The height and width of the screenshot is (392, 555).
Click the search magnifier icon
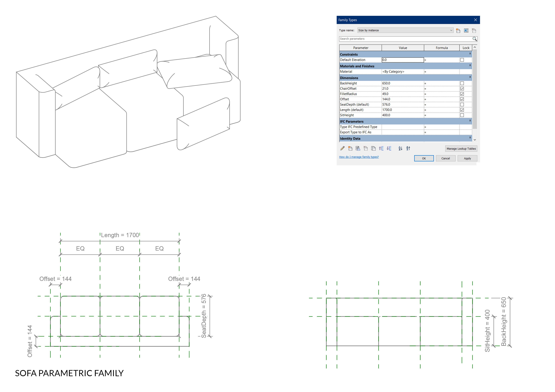click(474, 39)
